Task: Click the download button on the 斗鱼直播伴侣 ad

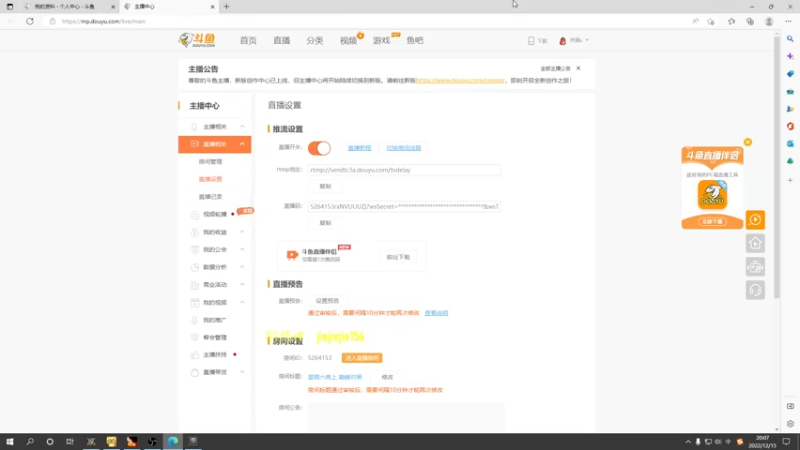Action: 712,221
